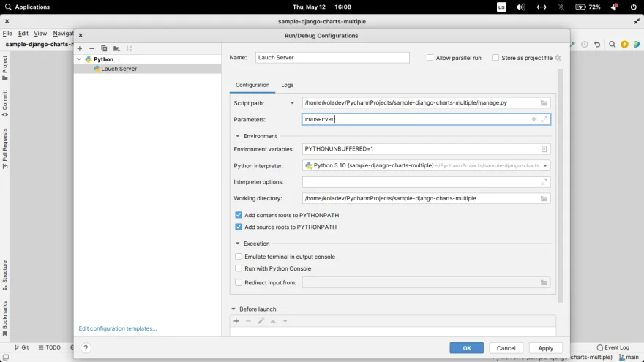644x362 pixels.
Task: Click the OK button
Action: [x=467, y=348]
